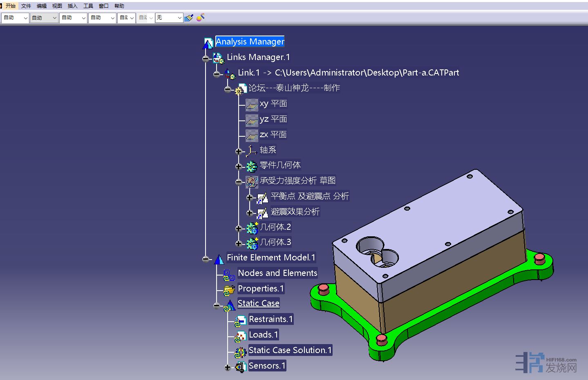Click the Nodes and Elements icon
The image size is (588, 380).
(x=229, y=274)
